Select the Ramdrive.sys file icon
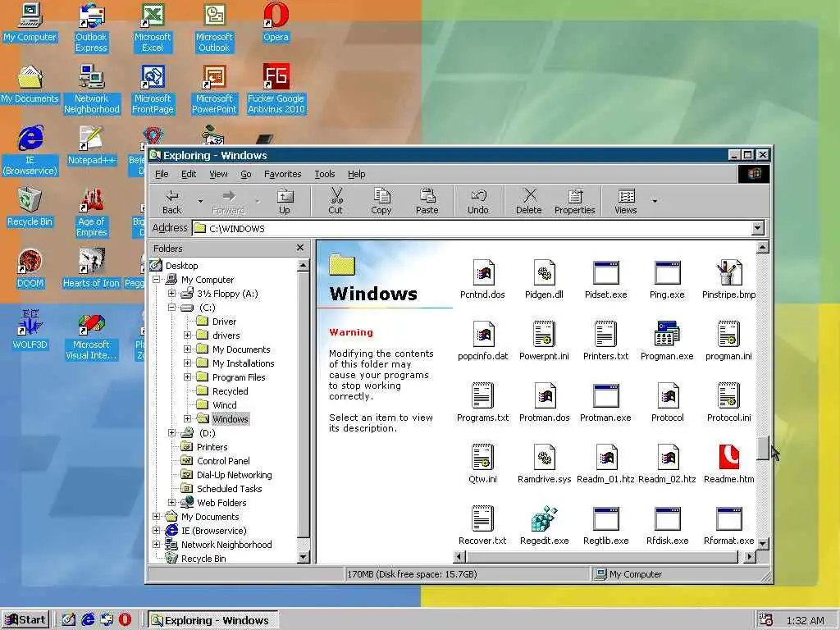 point(545,457)
